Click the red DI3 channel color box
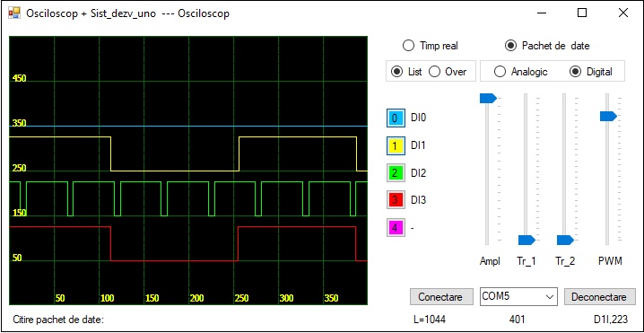This screenshot has width=644, height=333. [396, 200]
